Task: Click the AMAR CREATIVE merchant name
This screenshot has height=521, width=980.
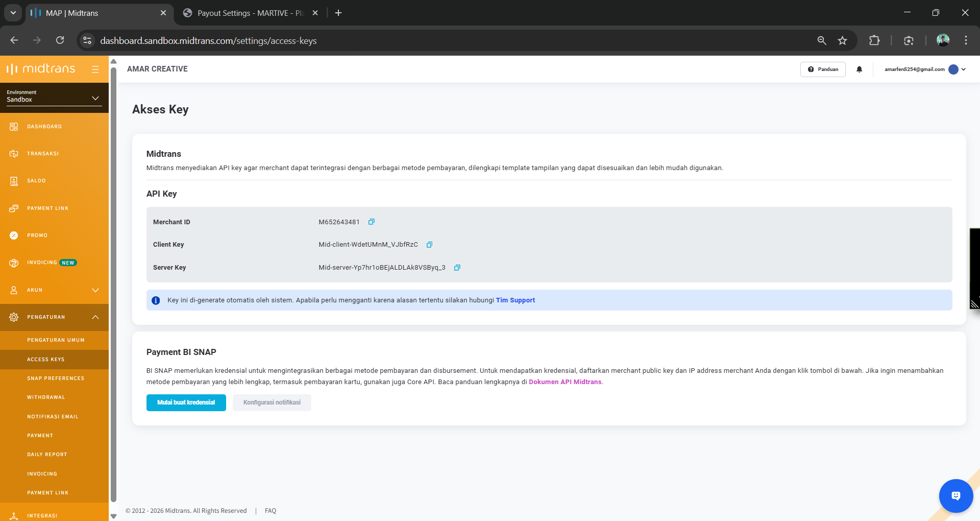Action: [x=157, y=69]
